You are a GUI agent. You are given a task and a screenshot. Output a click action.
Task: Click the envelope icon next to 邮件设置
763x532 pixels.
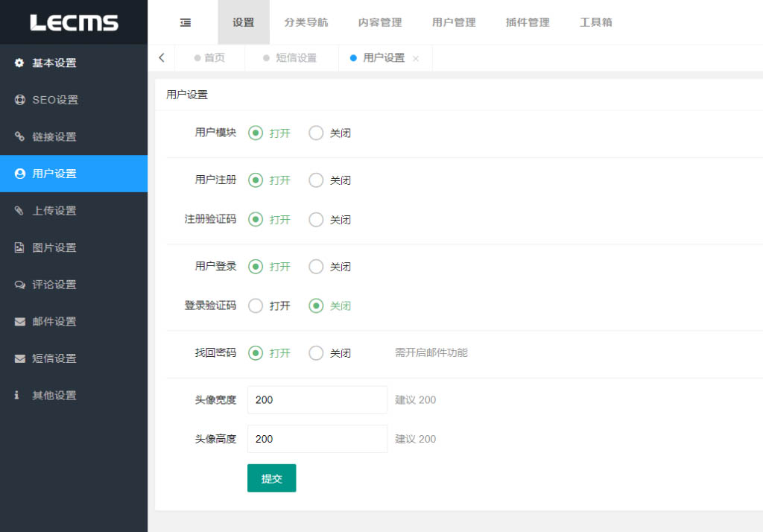coord(19,322)
